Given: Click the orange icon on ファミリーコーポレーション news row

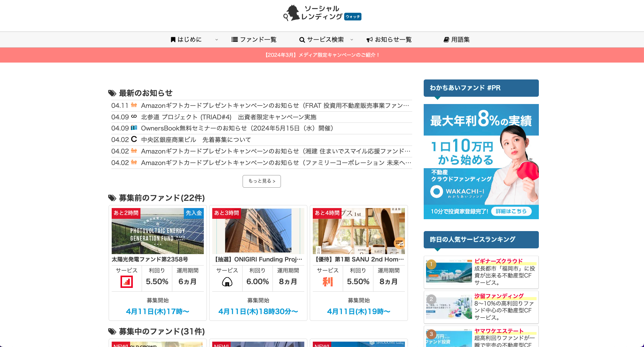Looking at the screenshot, I should [x=134, y=162].
